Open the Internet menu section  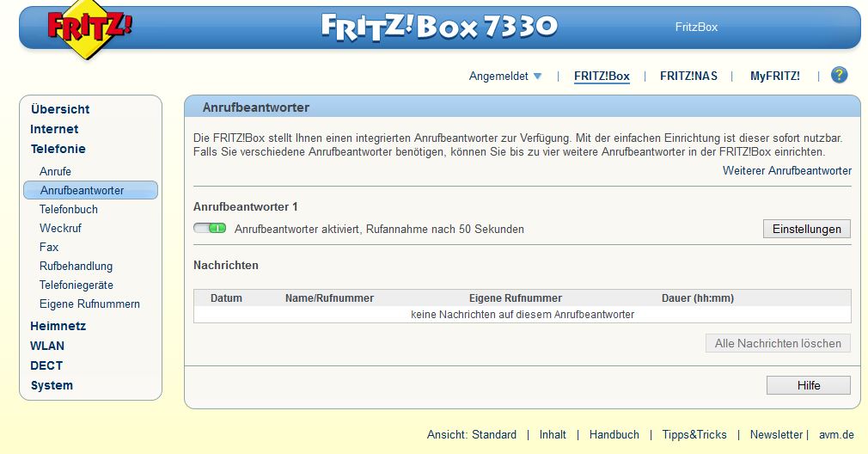(54, 129)
